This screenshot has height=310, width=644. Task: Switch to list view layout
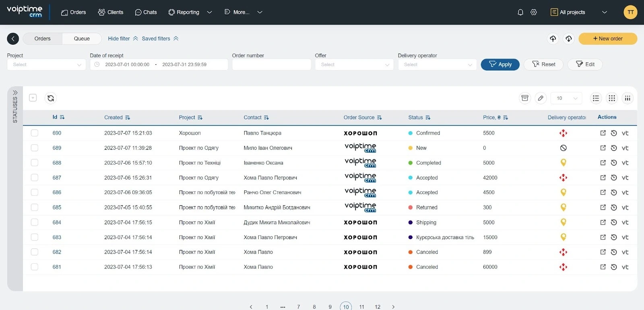click(596, 98)
